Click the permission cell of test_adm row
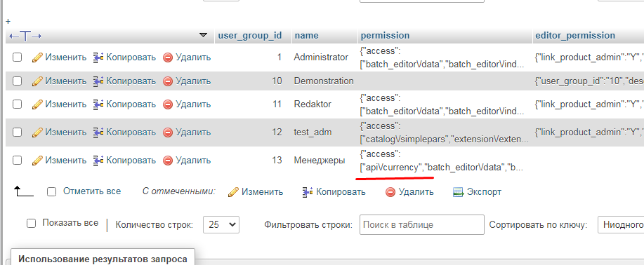 pos(445,132)
